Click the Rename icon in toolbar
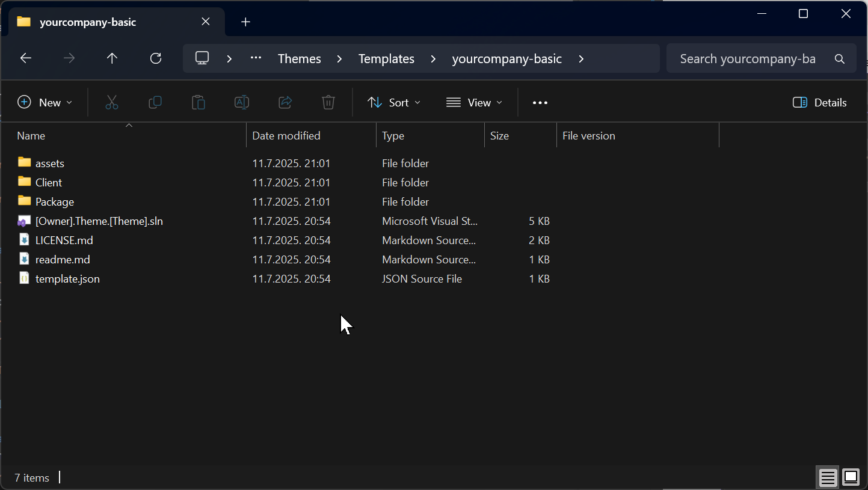The image size is (868, 490). point(242,103)
